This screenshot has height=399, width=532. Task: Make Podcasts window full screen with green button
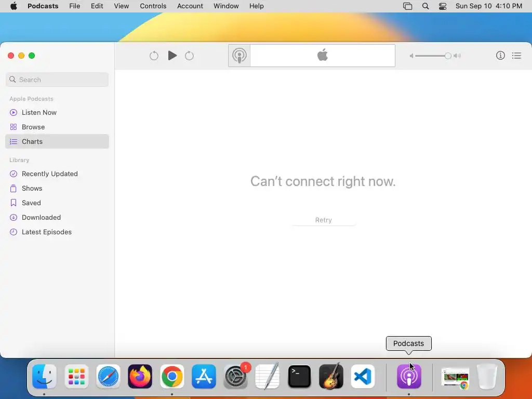click(32, 56)
